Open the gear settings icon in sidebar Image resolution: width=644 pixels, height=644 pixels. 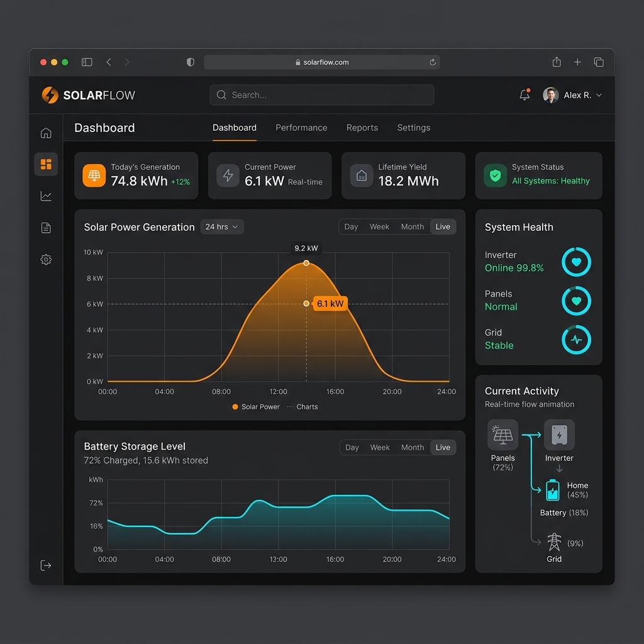46,260
